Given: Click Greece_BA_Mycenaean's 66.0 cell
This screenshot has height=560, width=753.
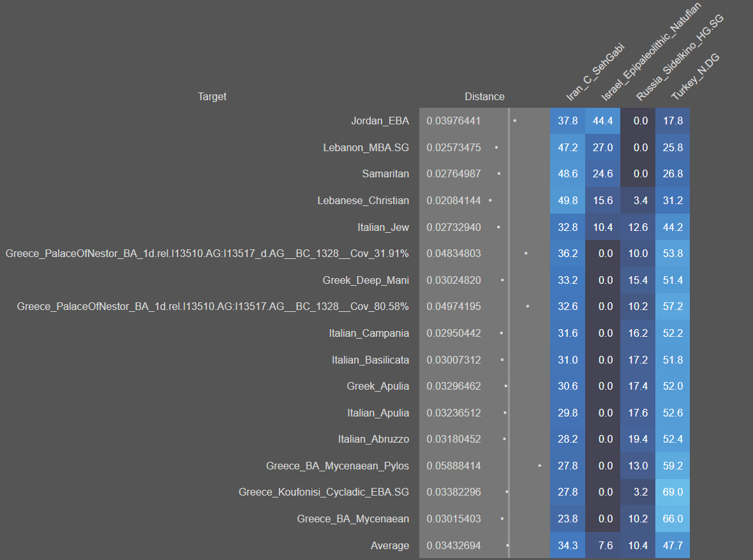Looking at the screenshot, I should [673, 519].
